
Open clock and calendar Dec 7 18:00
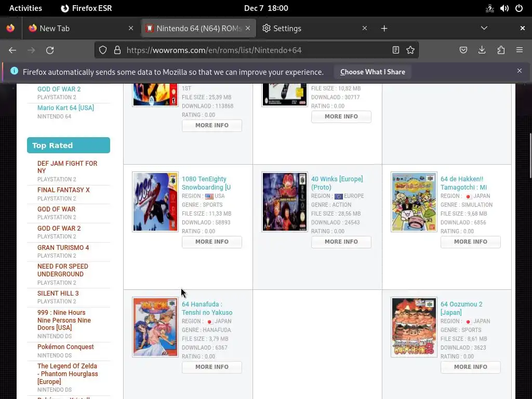tap(266, 8)
